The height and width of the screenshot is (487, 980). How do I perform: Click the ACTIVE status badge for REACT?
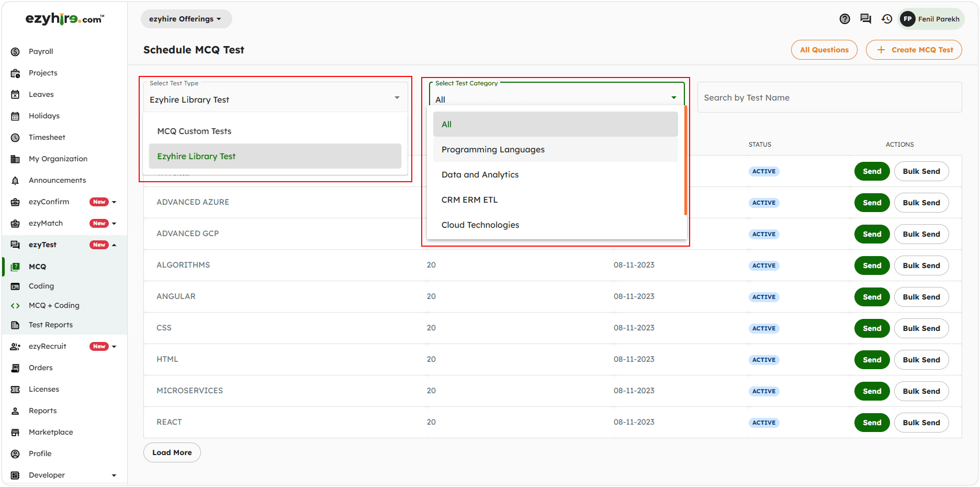(764, 423)
